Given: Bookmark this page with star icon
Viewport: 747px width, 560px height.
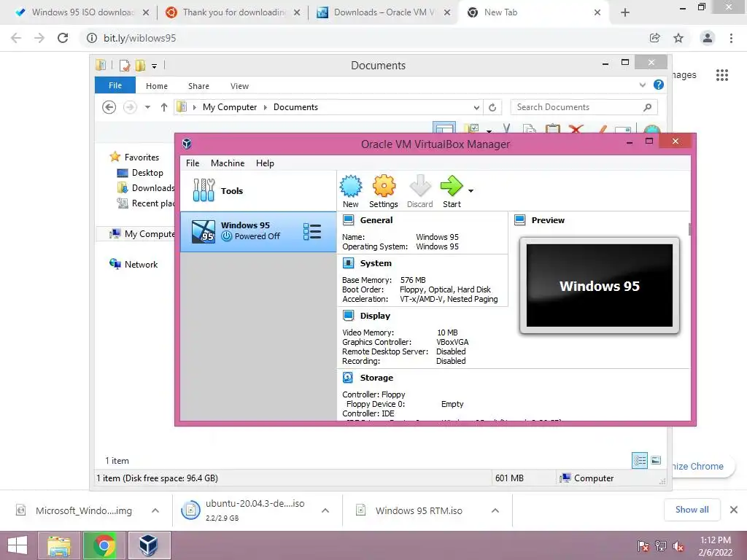Looking at the screenshot, I should pyautogui.click(x=678, y=38).
